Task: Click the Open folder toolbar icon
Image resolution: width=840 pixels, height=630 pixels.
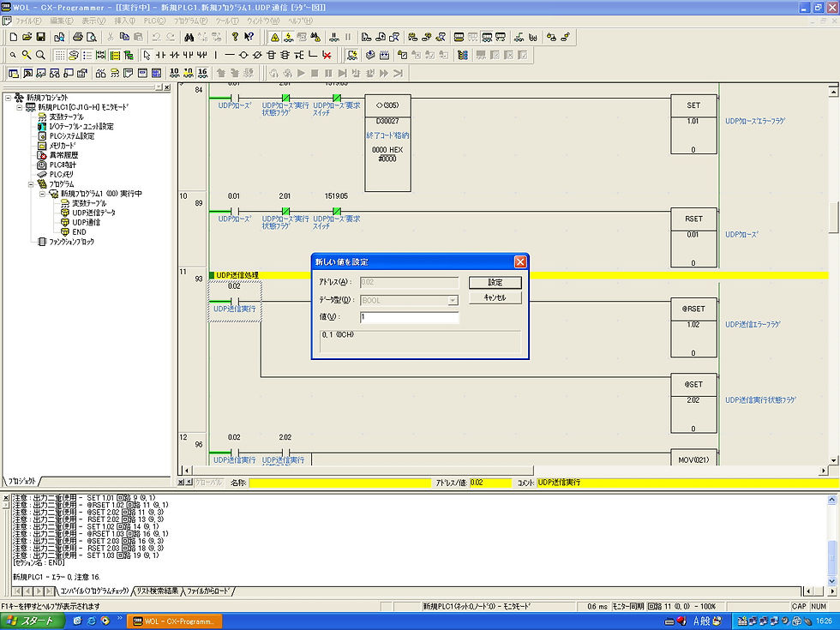Action: click(x=27, y=37)
